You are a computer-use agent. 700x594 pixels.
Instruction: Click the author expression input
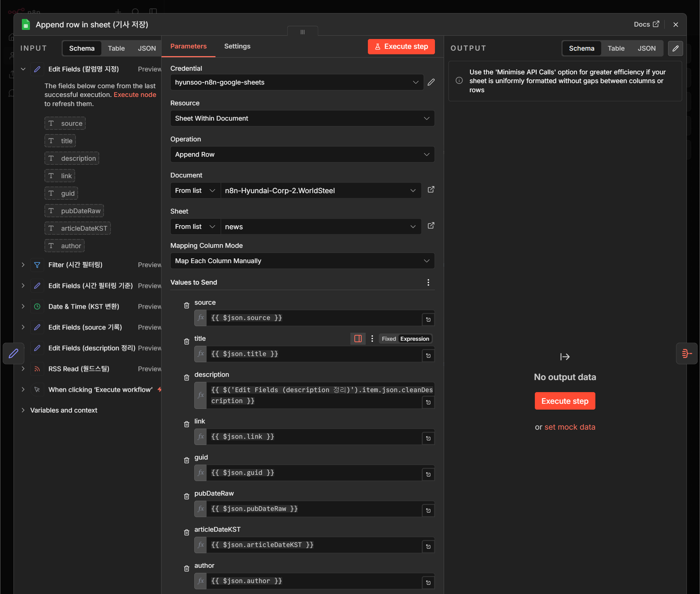click(x=314, y=581)
